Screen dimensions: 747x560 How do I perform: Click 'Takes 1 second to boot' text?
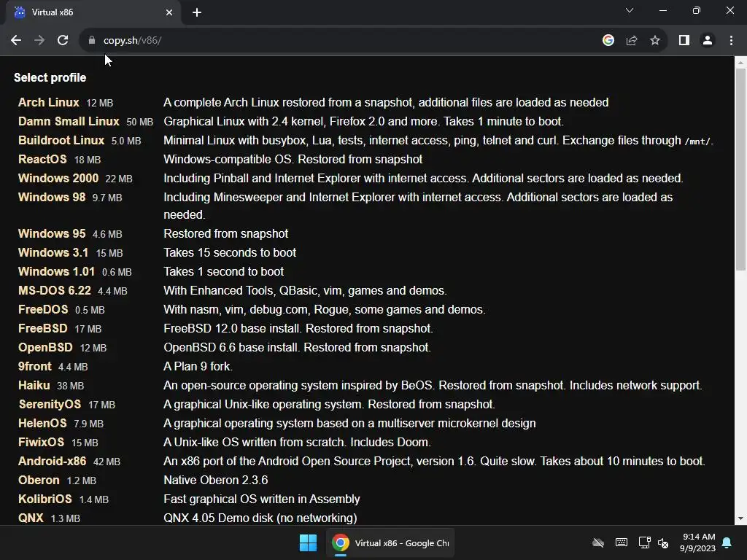(223, 272)
